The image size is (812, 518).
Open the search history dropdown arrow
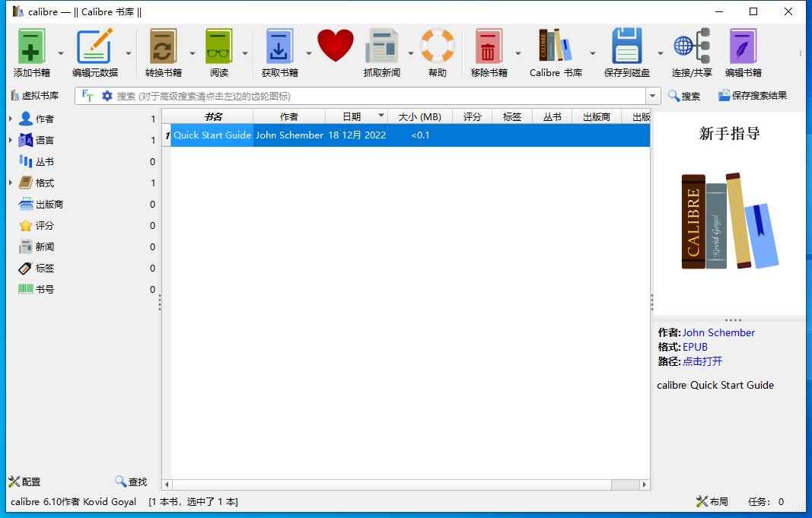pos(654,96)
